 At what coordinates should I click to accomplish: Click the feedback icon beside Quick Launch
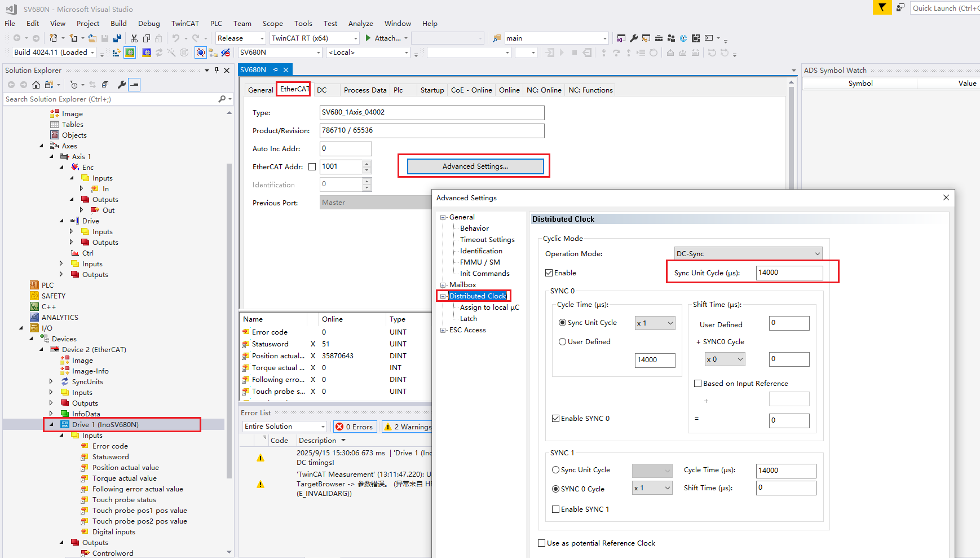900,8
